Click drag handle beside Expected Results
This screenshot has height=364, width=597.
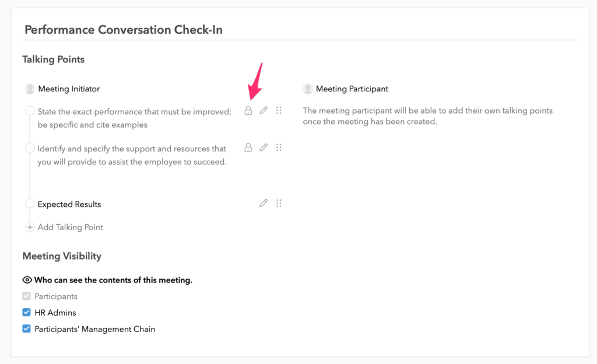279,203
